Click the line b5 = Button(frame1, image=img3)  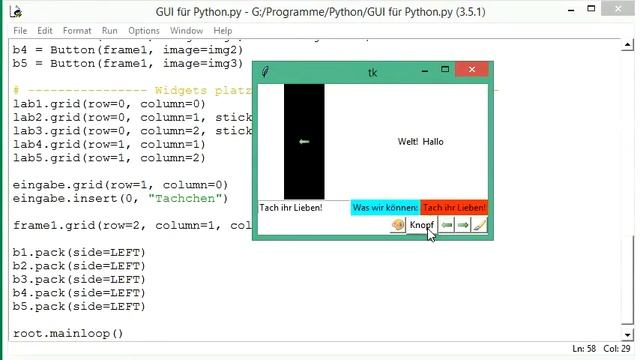pos(128,64)
